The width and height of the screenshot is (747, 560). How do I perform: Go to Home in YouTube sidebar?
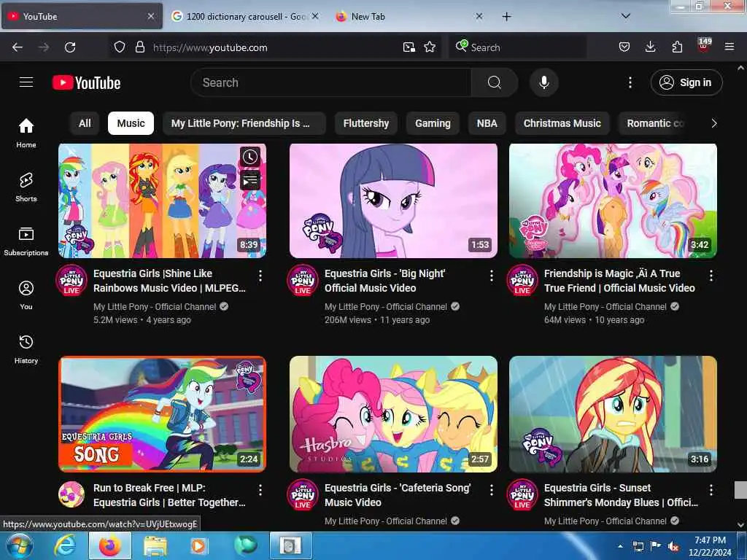(x=26, y=133)
